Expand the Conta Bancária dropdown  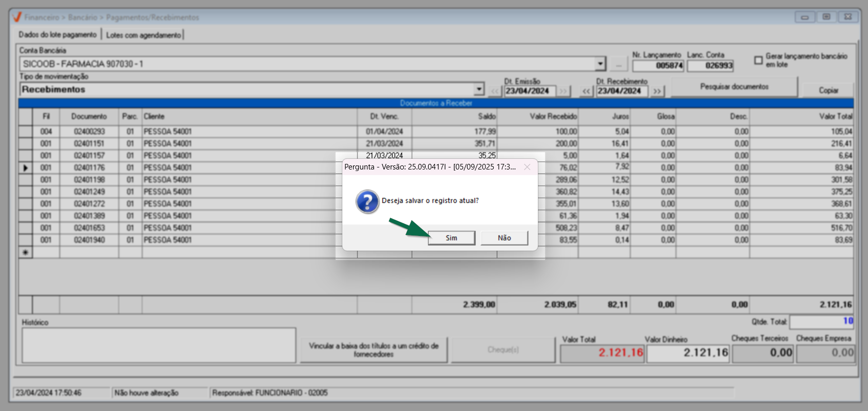click(x=600, y=64)
